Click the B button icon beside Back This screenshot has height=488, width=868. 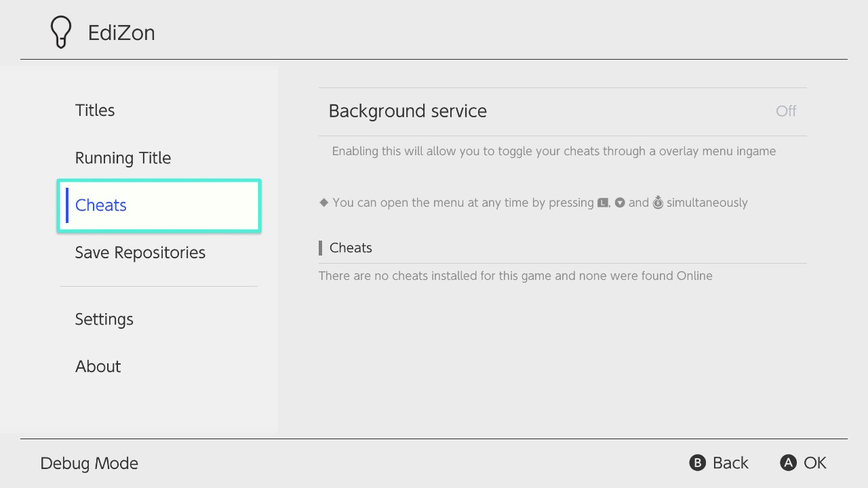pos(697,463)
